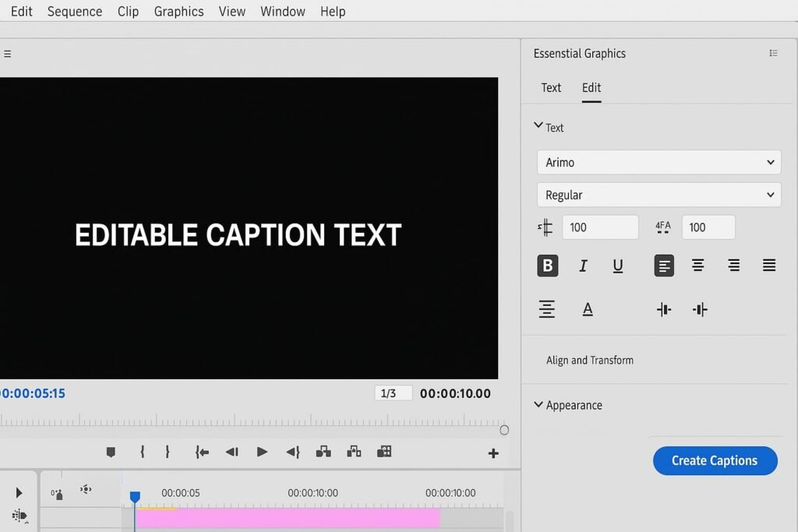Collapse the Appearance section
Image resolution: width=798 pixels, height=532 pixels.
(538, 405)
